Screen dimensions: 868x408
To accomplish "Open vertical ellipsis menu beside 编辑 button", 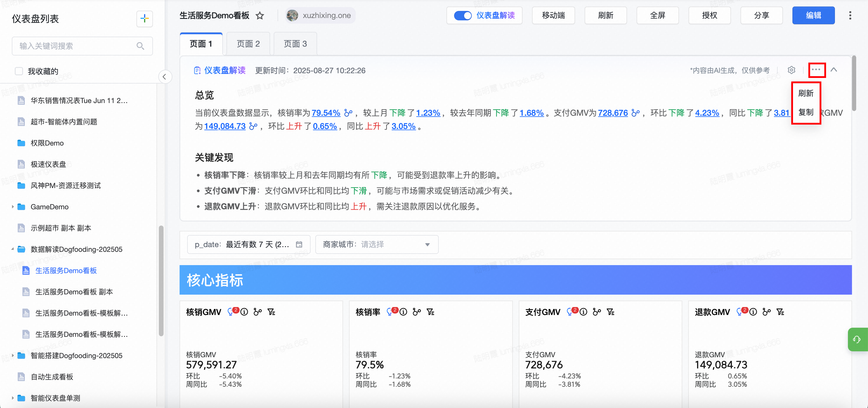I will (850, 15).
